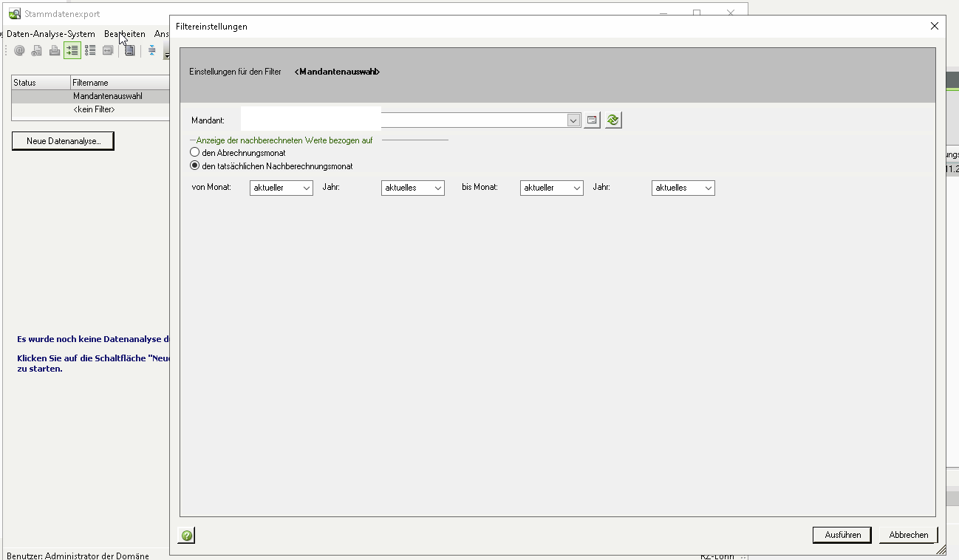Select the '<kein Filter>' row in filter list
The image size is (959, 560).
pyautogui.click(x=94, y=109)
